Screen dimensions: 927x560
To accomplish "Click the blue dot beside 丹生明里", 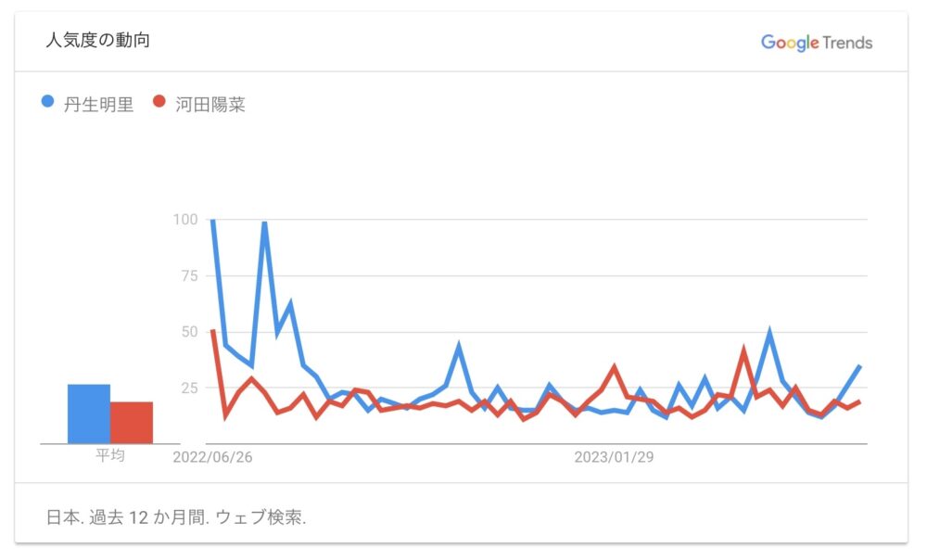I will 49,104.
